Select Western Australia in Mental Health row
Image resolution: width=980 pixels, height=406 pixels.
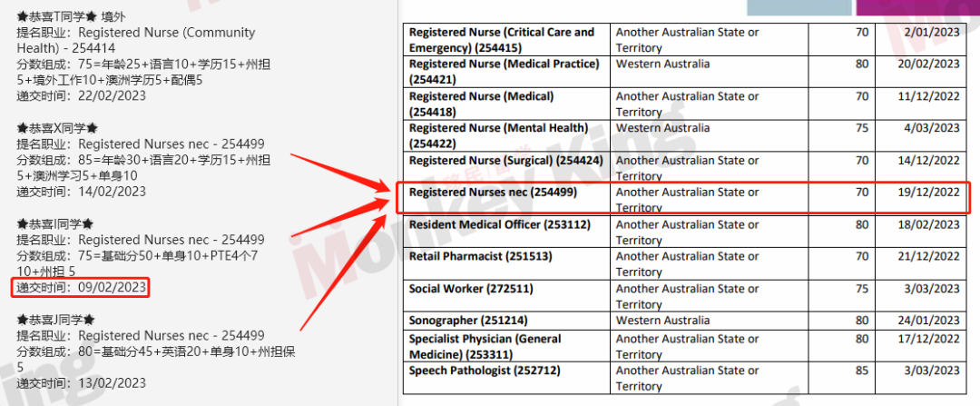click(662, 128)
